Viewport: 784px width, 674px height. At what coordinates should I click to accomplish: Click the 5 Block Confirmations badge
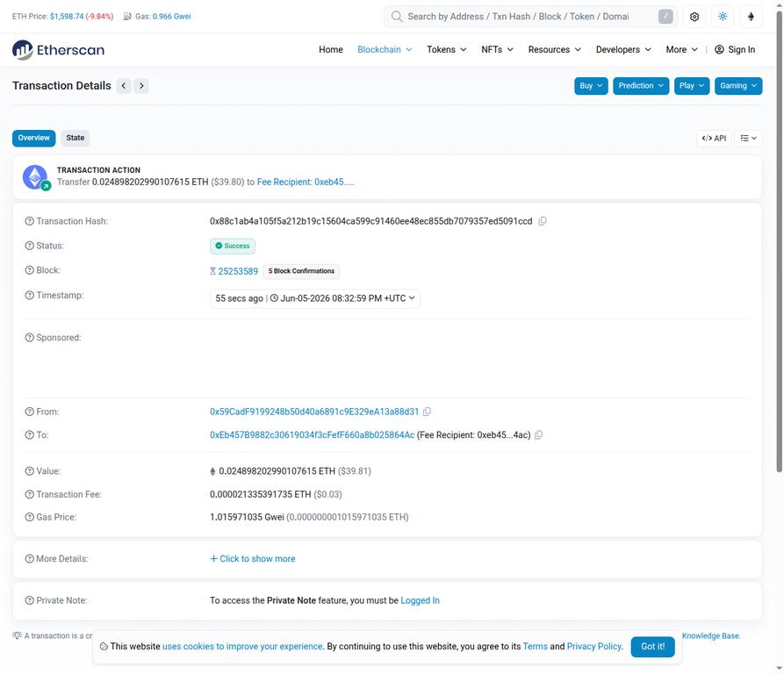(x=301, y=271)
